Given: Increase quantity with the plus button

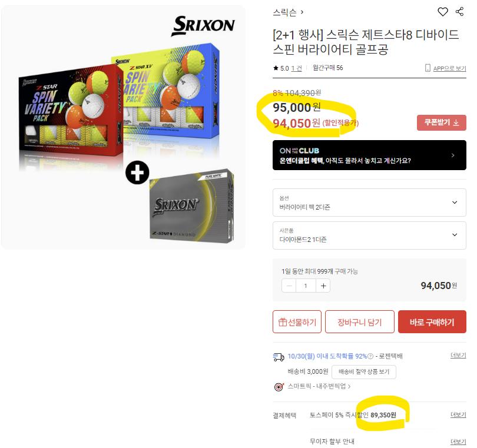Looking at the screenshot, I should click(x=323, y=286).
